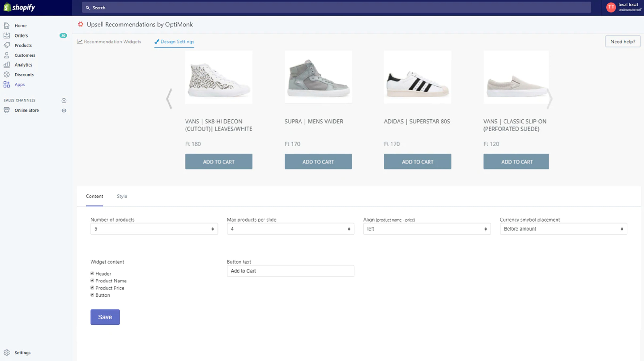The height and width of the screenshot is (361, 644).
Task: Open the Discounts section
Action: pyautogui.click(x=24, y=74)
